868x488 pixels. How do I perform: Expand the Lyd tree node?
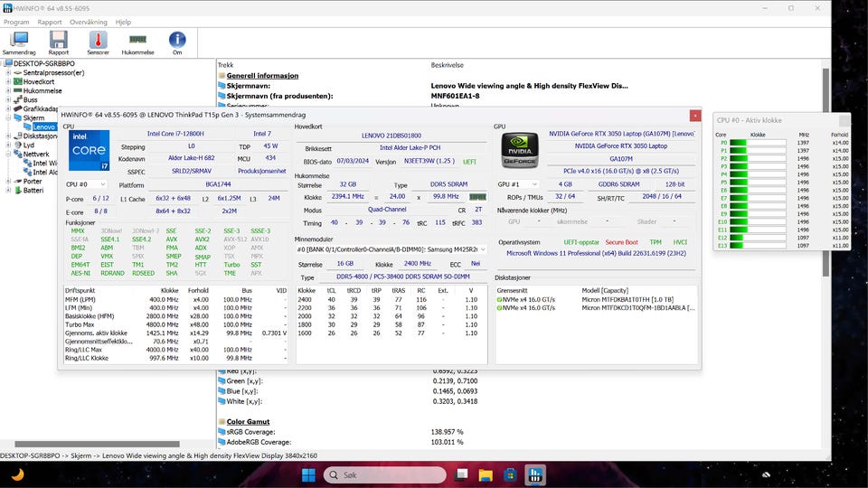(8, 145)
